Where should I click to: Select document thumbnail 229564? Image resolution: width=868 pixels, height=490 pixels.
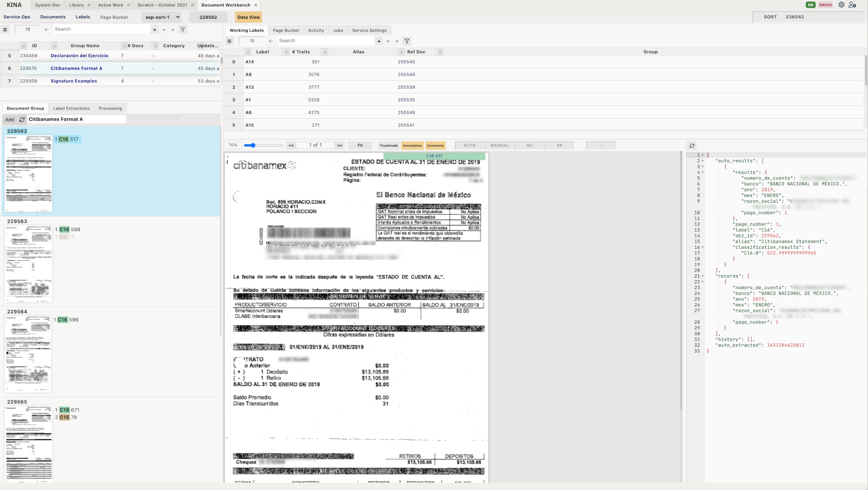click(28, 354)
